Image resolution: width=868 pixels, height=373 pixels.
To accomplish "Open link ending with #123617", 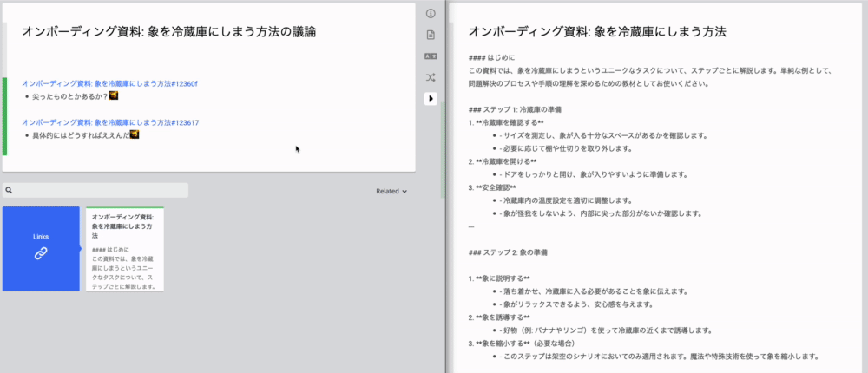I will pyautogui.click(x=110, y=122).
